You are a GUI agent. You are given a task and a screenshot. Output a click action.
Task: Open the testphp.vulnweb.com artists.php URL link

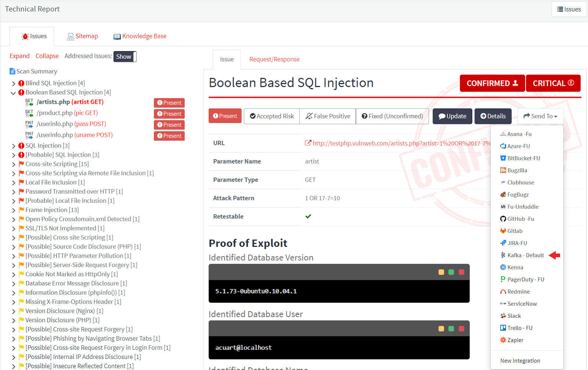(401, 143)
